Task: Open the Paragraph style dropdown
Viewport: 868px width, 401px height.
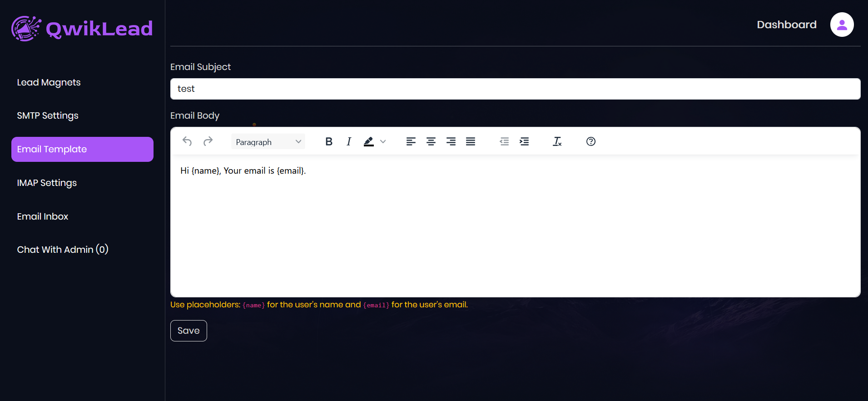Action: coord(268,141)
